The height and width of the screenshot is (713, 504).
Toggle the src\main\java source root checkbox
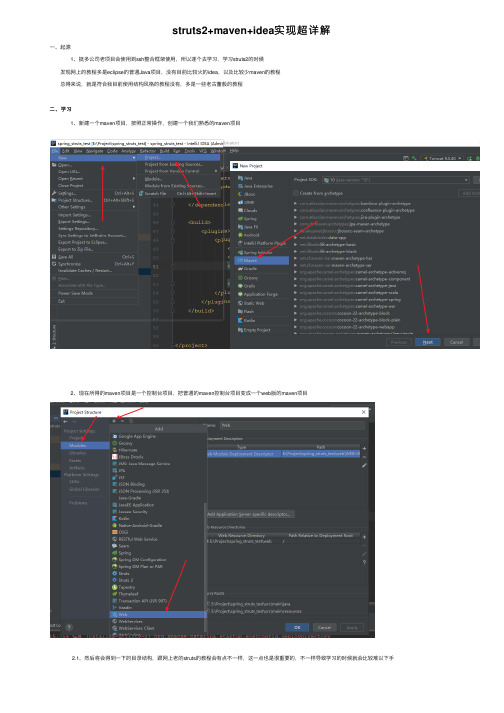208,604
